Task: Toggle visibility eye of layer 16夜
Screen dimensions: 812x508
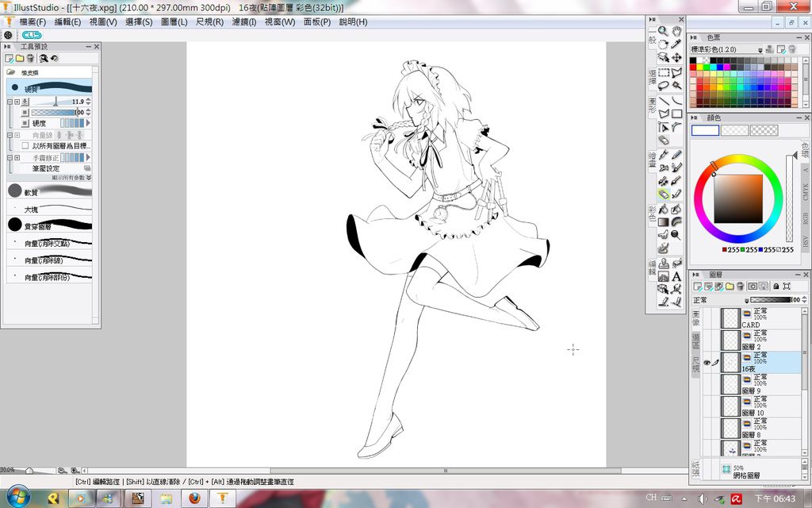Action: pos(707,362)
